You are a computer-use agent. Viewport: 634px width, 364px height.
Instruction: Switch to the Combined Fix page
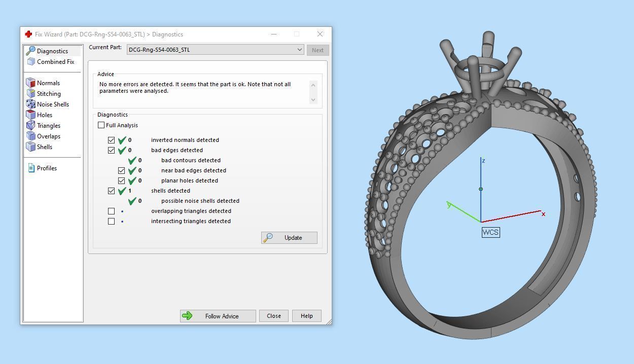[55, 61]
